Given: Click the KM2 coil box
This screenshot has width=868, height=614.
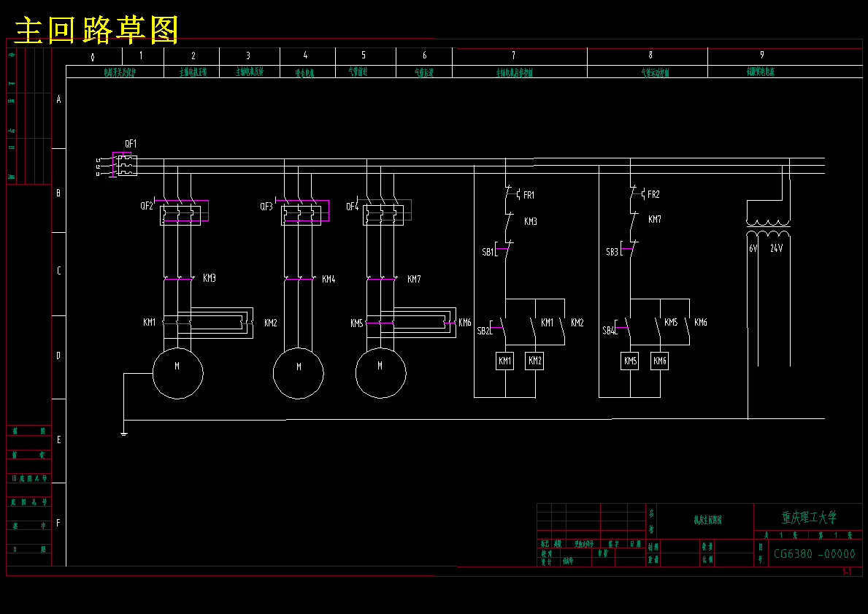Looking at the screenshot, I should (535, 361).
